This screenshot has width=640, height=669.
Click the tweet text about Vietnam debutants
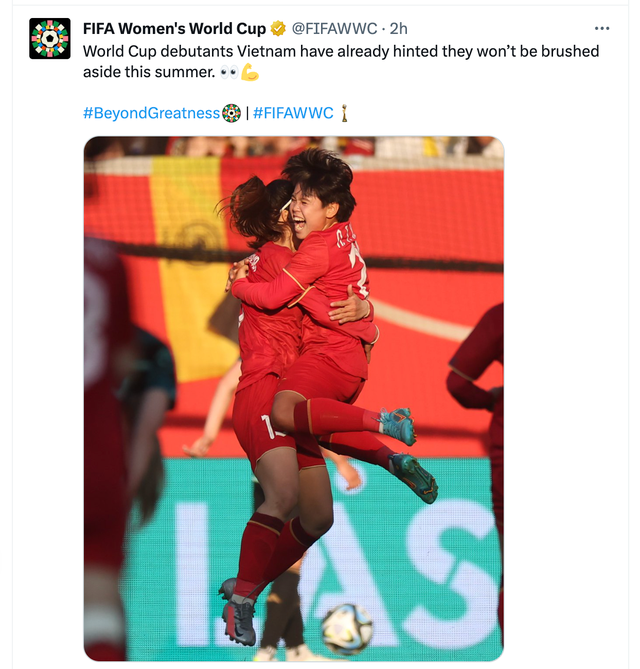341,61
